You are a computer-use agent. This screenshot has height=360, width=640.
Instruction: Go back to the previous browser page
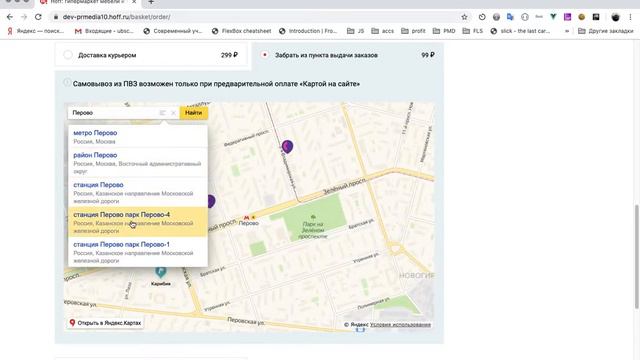click(x=10, y=17)
